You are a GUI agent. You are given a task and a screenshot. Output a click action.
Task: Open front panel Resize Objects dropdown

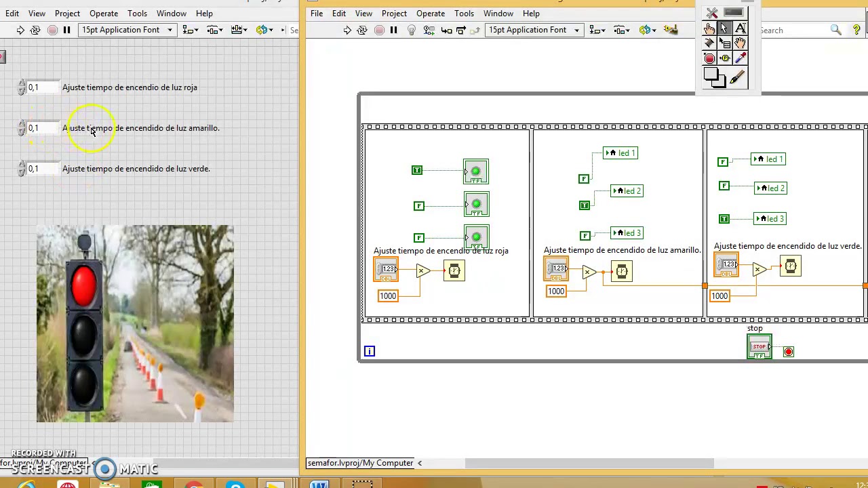point(239,30)
